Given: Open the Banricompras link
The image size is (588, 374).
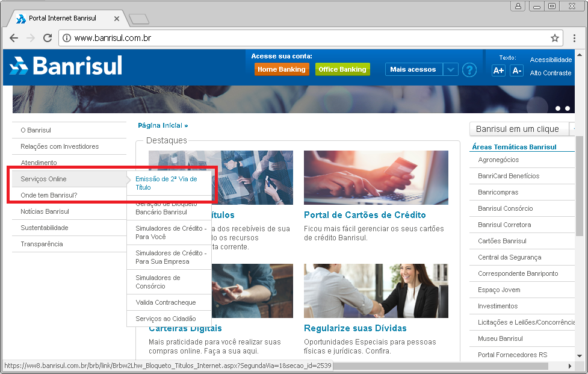Looking at the screenshot, I should pyautogui.click(x=498, y=192).
